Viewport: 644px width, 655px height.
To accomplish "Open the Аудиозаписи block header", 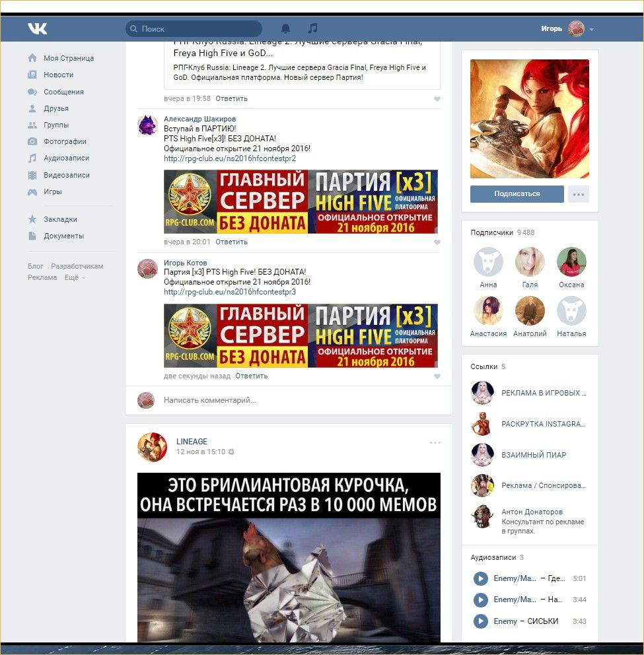I will coord(497,558).
